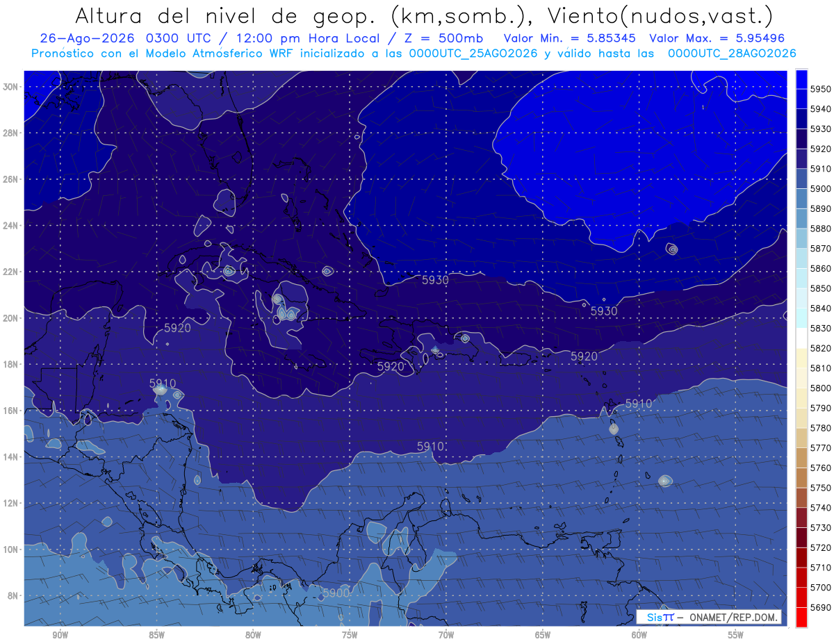Click the 28N latitude axis label
This screenshot has width=834, height=644.
tap(10, 133)
